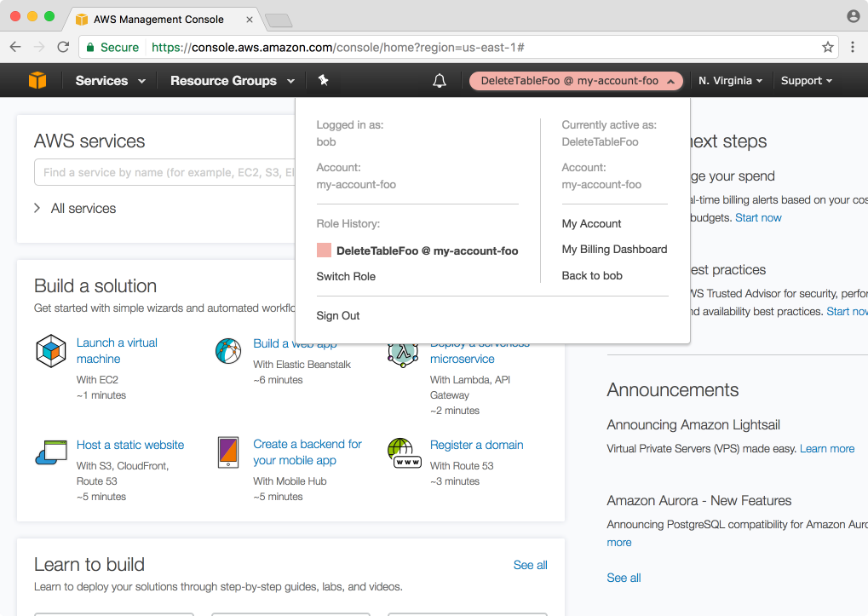Screen dimensions: 868x616
Task: Click 'Amazon Aurora - New Features' heading
Action: (699, 500)
